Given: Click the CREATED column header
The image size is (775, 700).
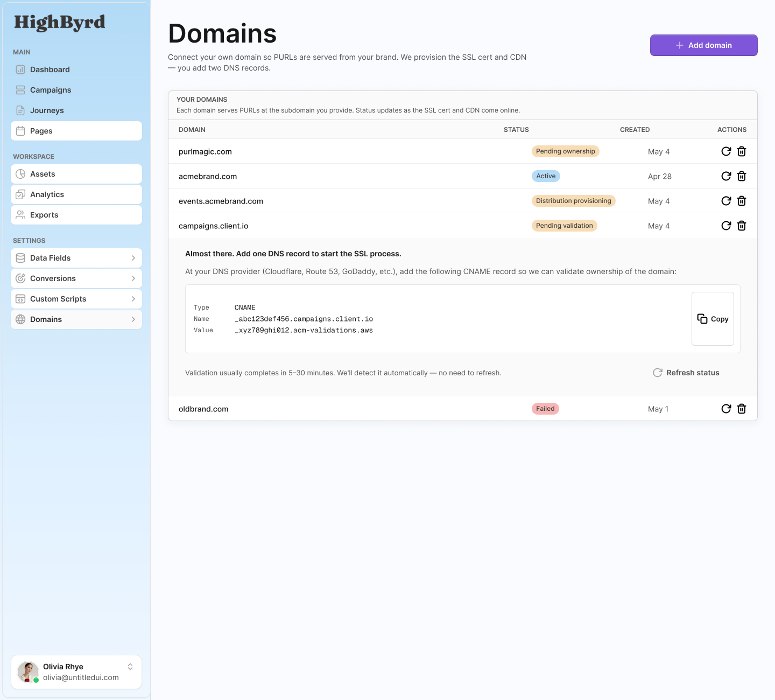Looking at the screenshot, I should tap(635, 130).
